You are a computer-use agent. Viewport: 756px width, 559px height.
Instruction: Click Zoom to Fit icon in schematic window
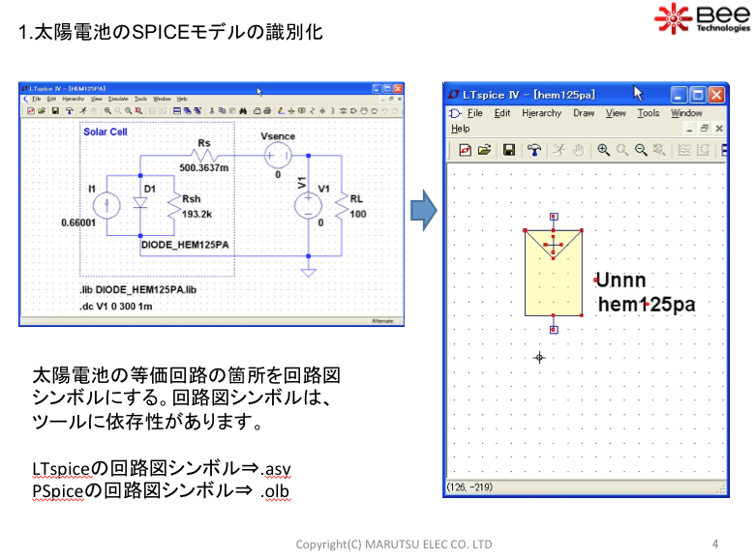pos(138,111)
